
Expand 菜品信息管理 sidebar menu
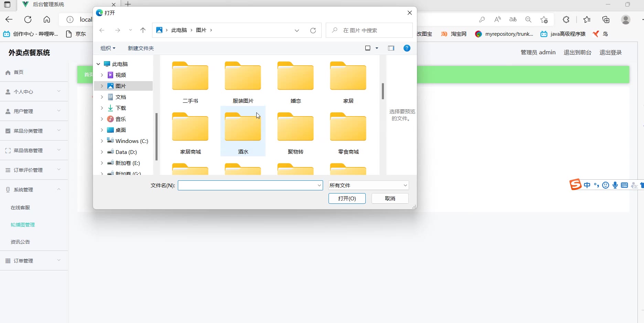[34, 151]
